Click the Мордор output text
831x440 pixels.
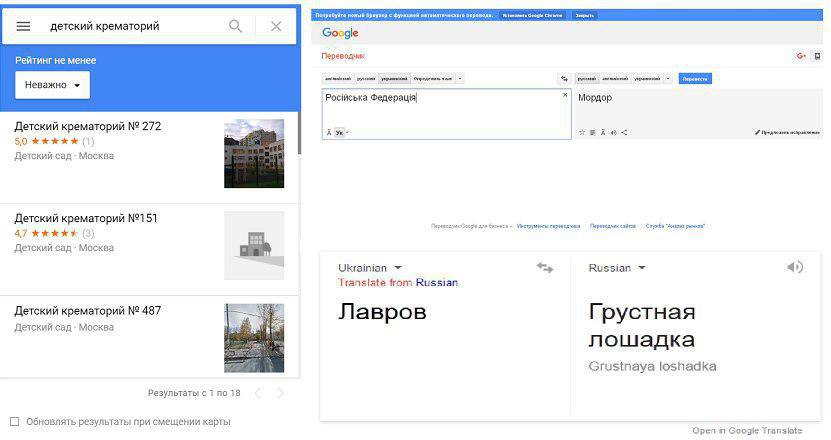595,98
